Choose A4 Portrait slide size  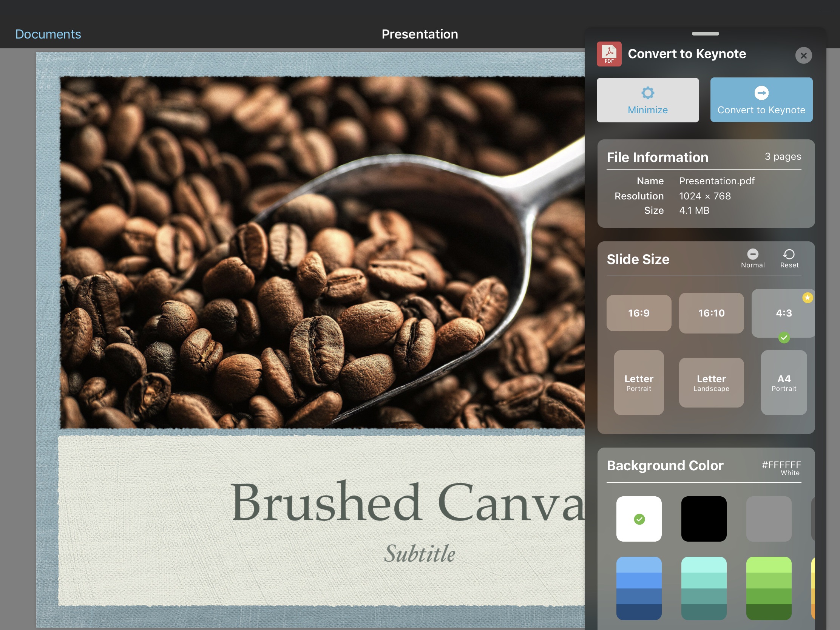[783, 383]
